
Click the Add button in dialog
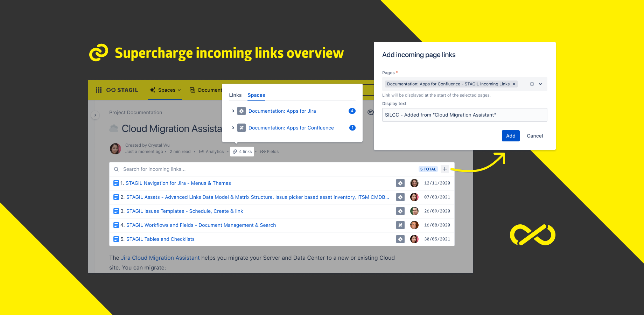point(511,136)
